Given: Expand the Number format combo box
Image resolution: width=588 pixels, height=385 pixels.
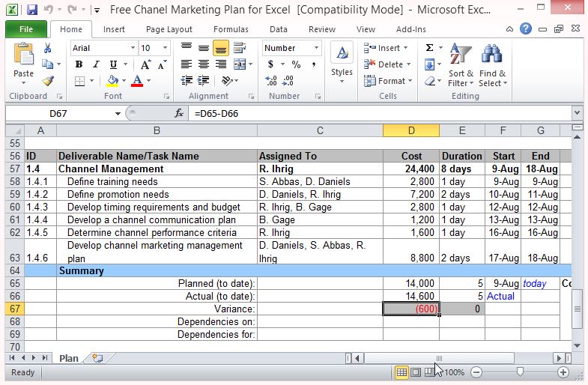Looking at the screenshot, I should tap(317, 48).
